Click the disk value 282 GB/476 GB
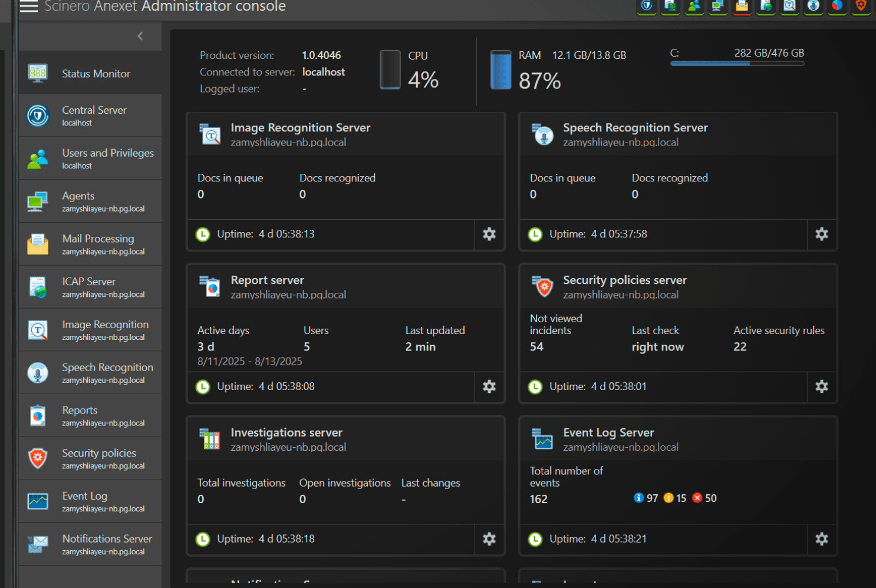This screenshot has width=876, height=588. click(x=769, y=52)
